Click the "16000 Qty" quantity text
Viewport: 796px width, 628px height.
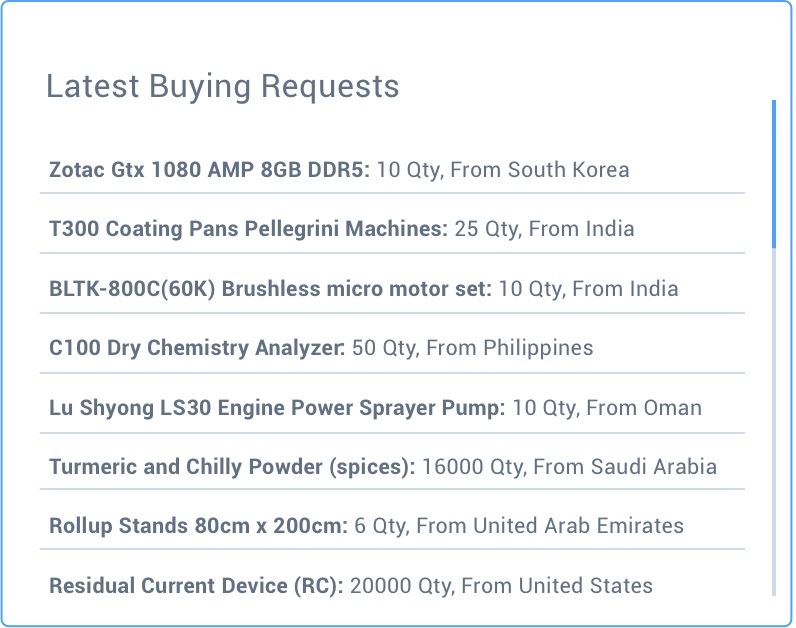point(471,467)
